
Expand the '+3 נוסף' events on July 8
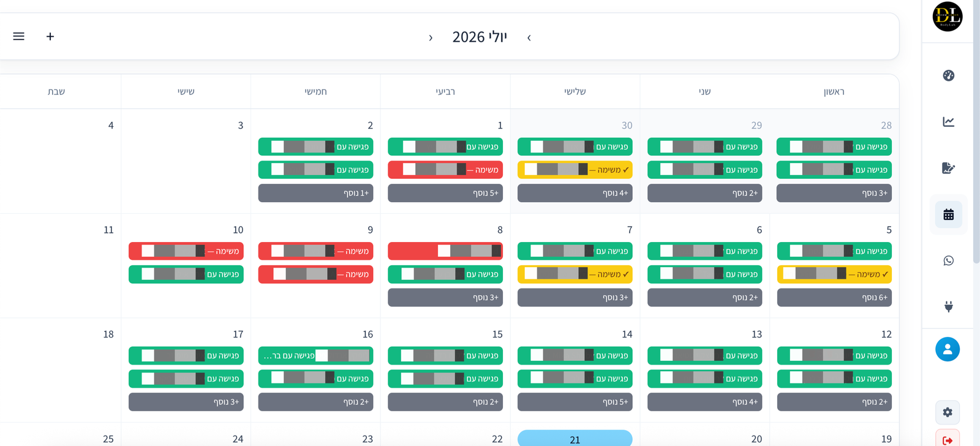(x=445, y=297)
